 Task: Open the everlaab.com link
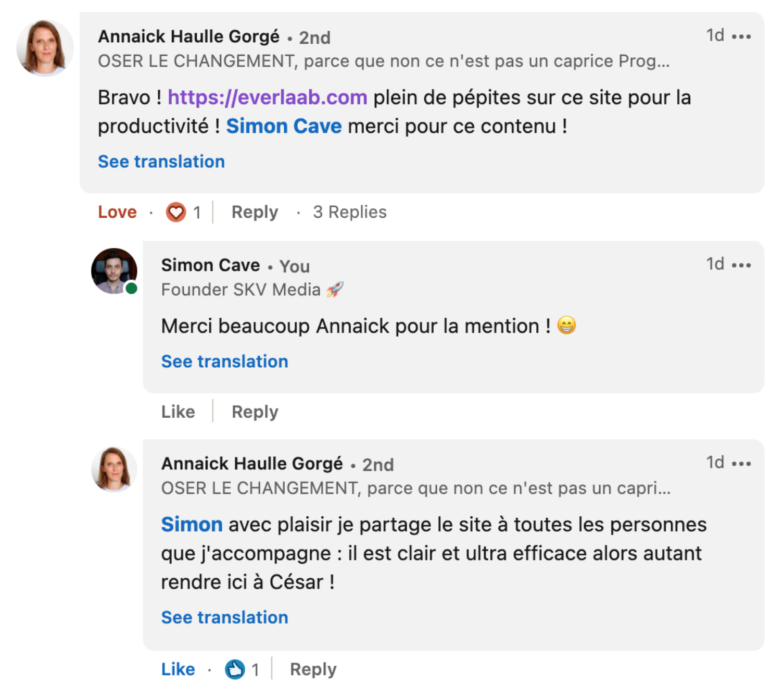pos(268,97)
